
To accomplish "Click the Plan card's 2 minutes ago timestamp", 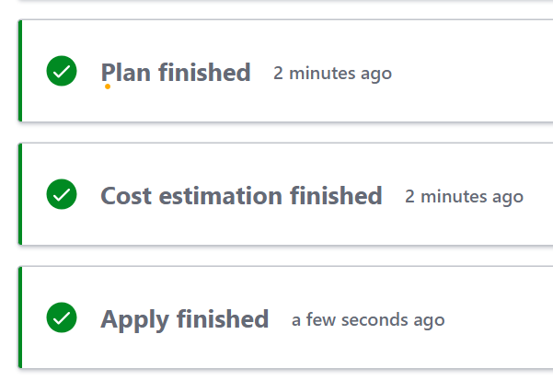I will [332, 74].
